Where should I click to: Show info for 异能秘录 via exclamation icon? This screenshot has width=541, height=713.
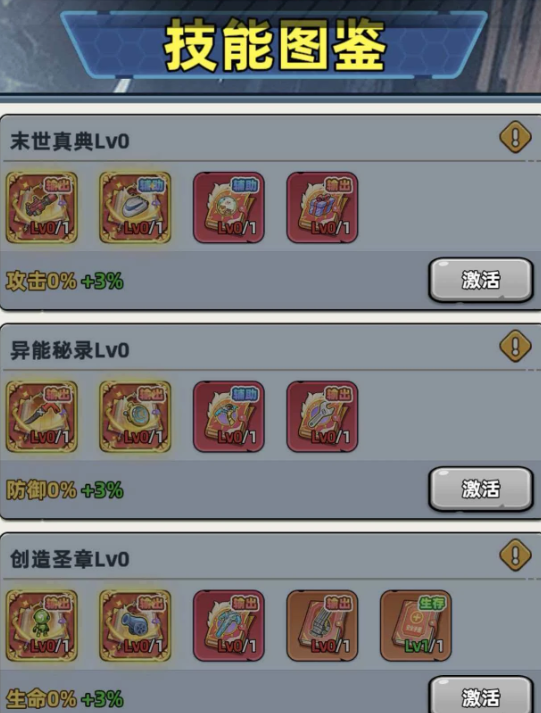click(515, 346)
